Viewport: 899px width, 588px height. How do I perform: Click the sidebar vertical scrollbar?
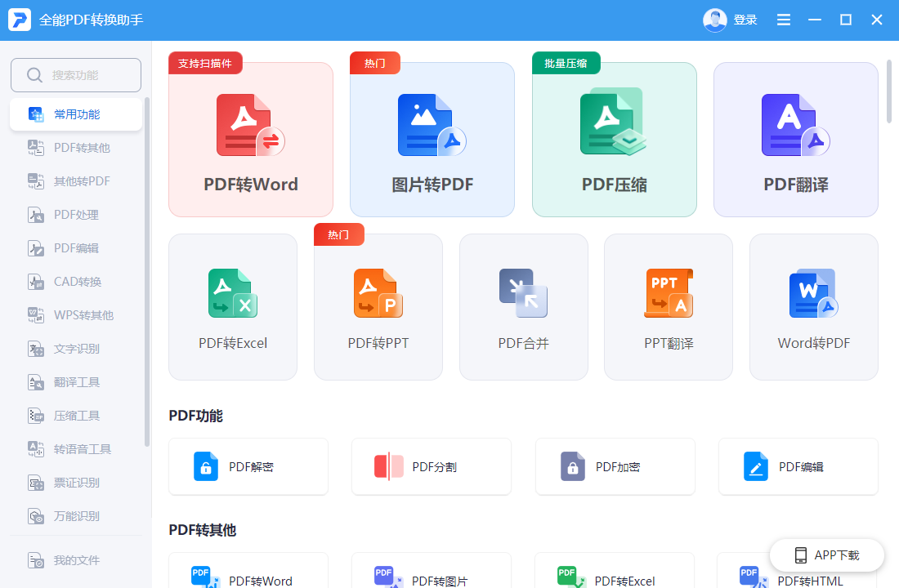coord(147,272)
